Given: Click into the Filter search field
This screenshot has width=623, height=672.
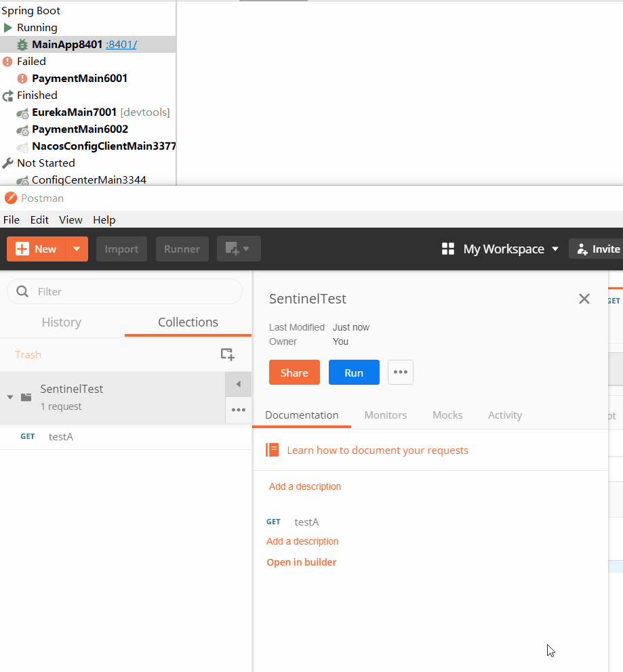Looking at the screenshot, I should click(125, 291).
